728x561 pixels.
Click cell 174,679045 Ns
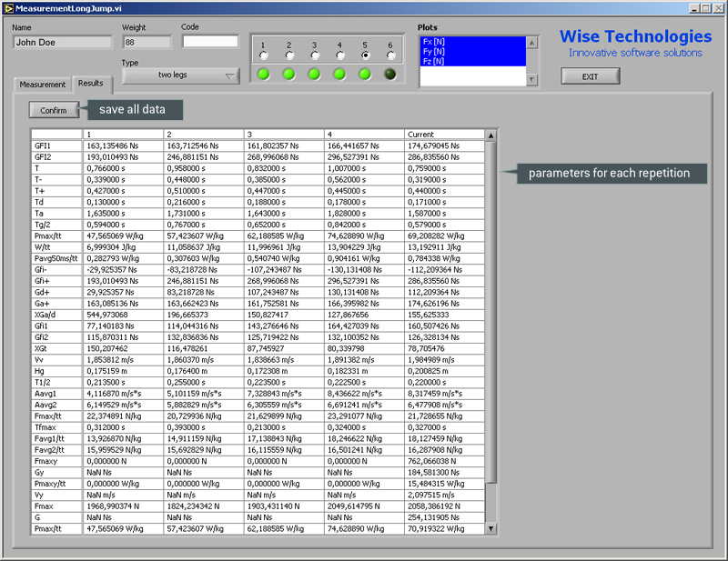(x=444, y=145)
